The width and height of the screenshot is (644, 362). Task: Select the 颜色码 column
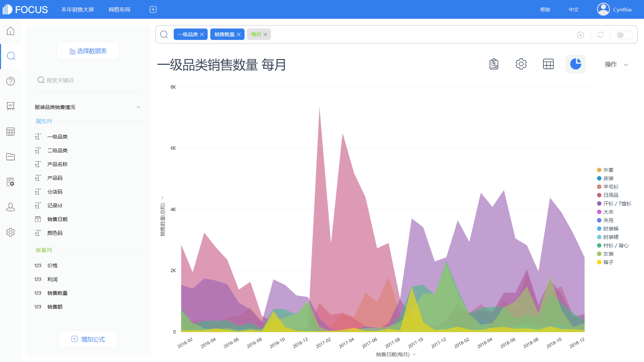tap(55, 233)
